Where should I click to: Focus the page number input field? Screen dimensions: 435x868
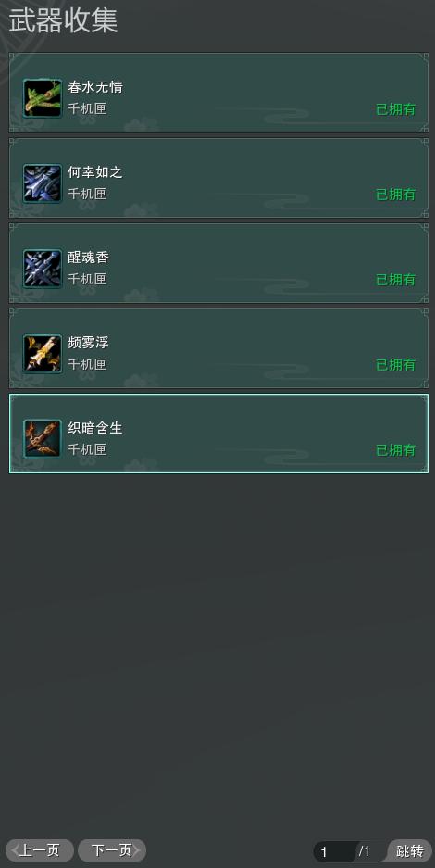[335, 851]
